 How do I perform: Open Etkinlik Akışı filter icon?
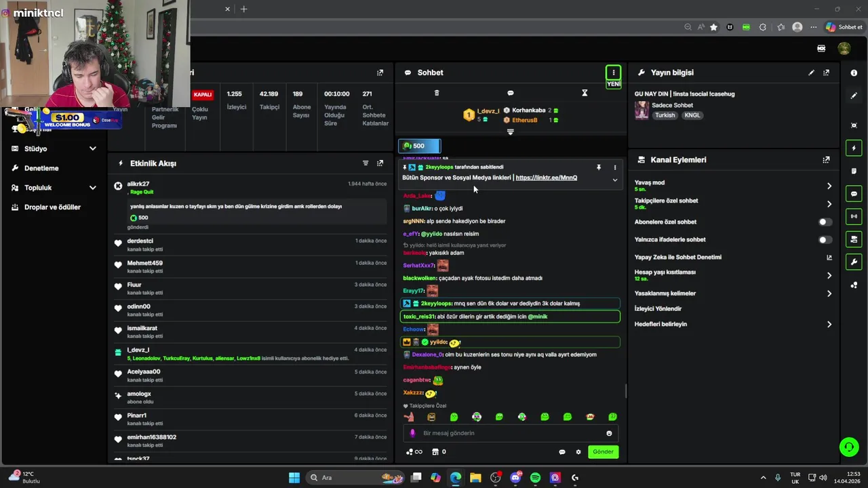pyautogui.click(x=366, y=163)
